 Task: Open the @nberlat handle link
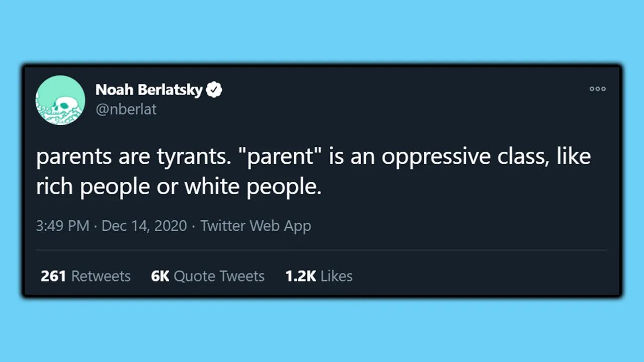[x=126, y=109]
